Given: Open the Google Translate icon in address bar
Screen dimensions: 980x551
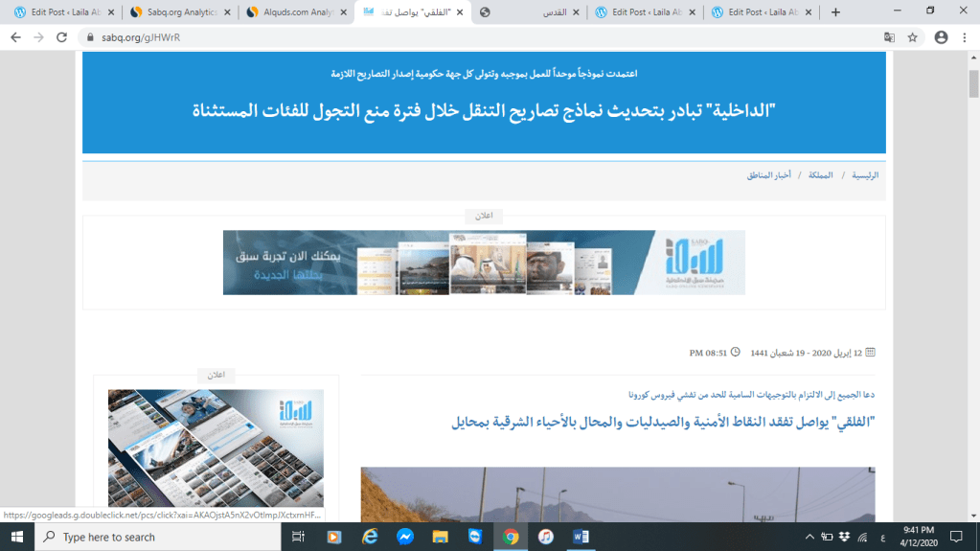Looking at the screenshot, I should (x=889, y=37).
